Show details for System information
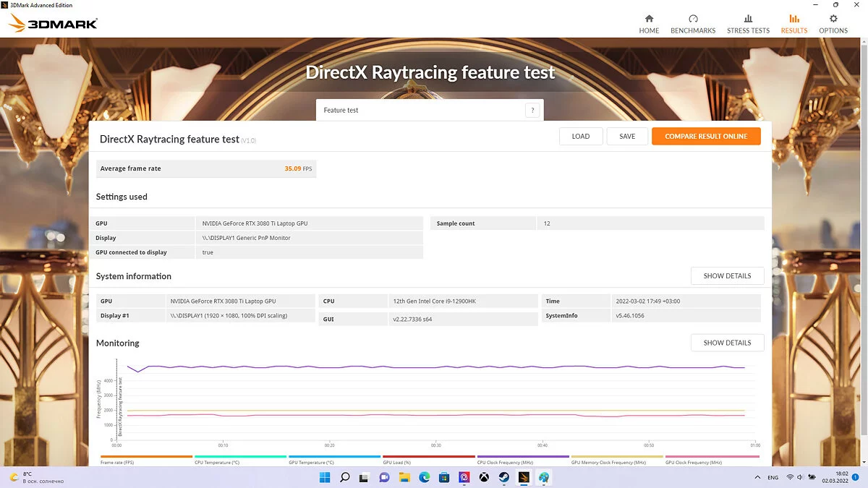The image size is (868, 488). pyautogui.click(x=727, y=275)
